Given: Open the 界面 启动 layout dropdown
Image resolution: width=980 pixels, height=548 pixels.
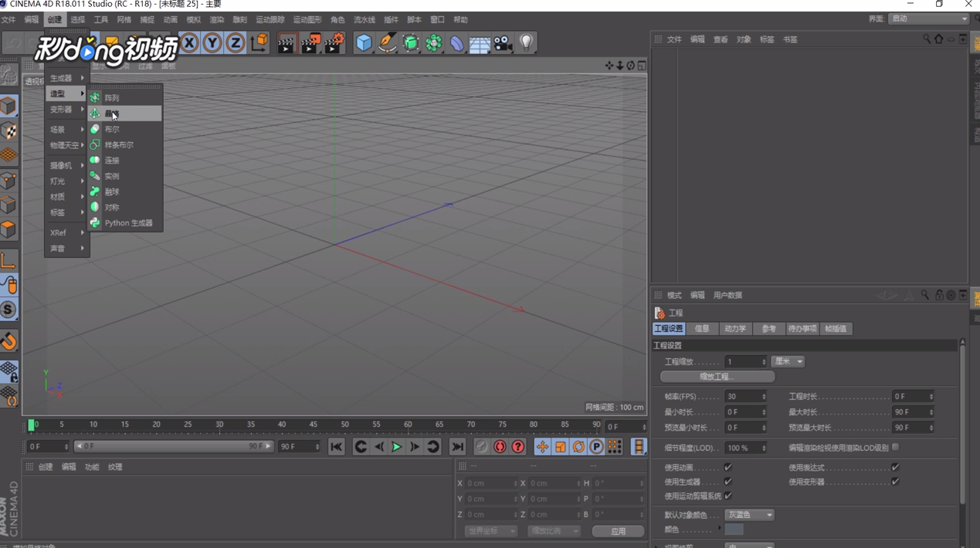Looking at the screenshot, I should pos(927,19).
